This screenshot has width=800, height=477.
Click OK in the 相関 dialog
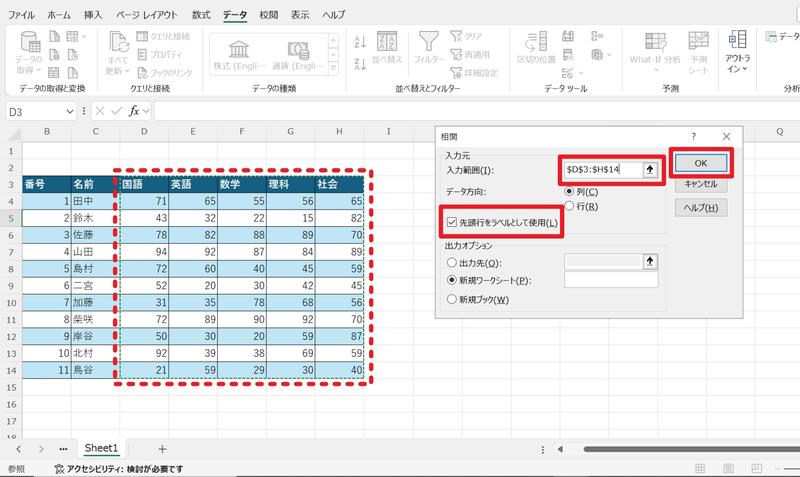(x=701, y=163)
